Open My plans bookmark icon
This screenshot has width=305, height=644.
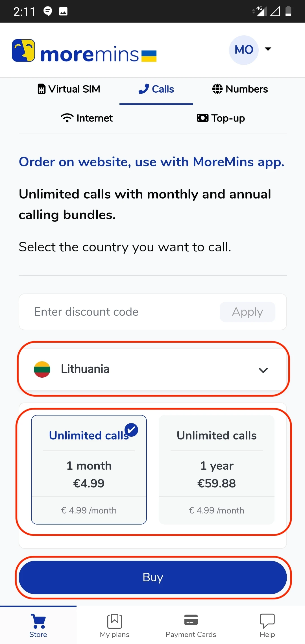click(x=114, y=621)
